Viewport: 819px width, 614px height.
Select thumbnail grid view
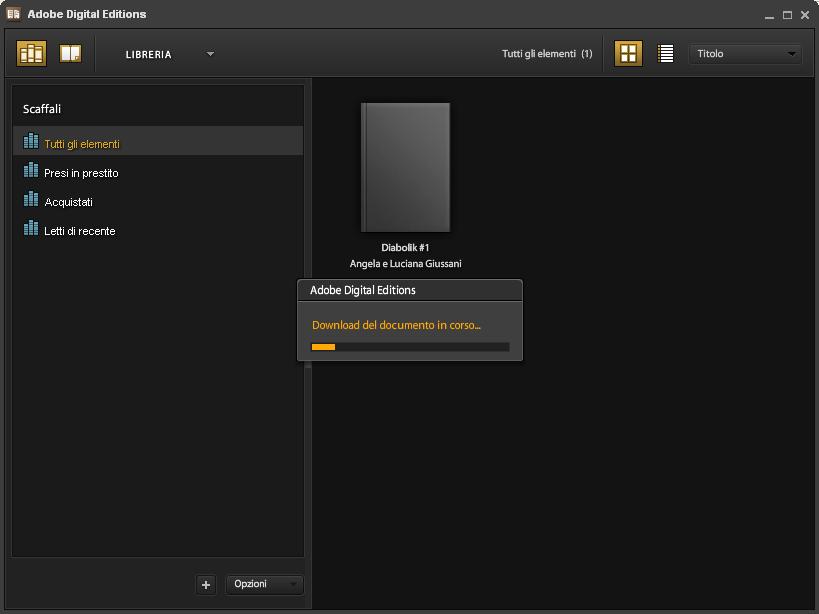point(628,53)
